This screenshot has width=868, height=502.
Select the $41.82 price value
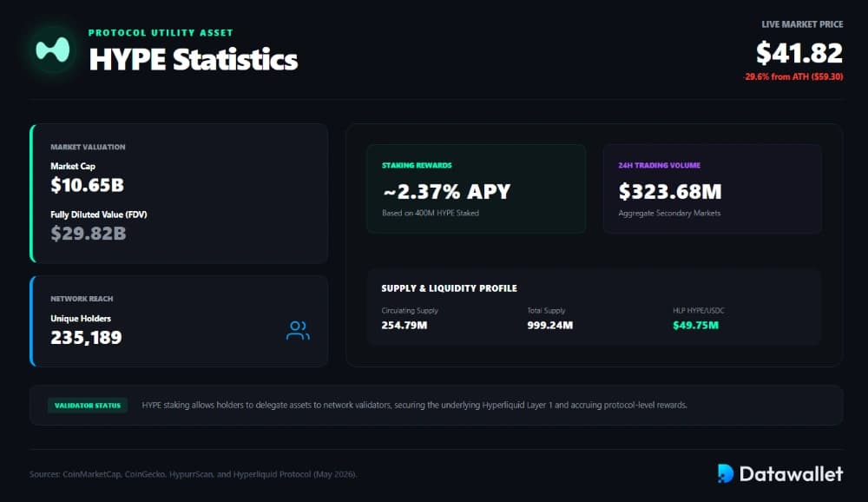pos(799,53)
